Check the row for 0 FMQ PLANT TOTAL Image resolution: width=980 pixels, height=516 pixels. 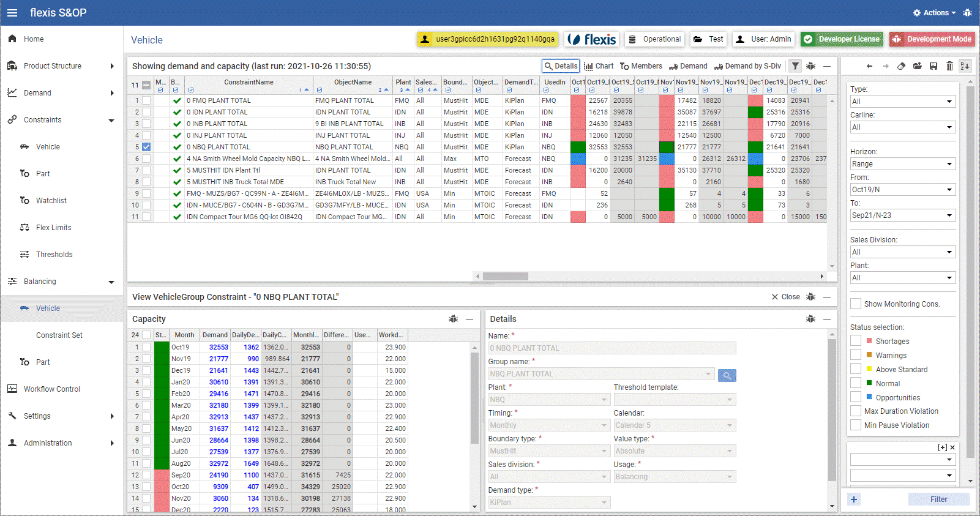[146, 100]
